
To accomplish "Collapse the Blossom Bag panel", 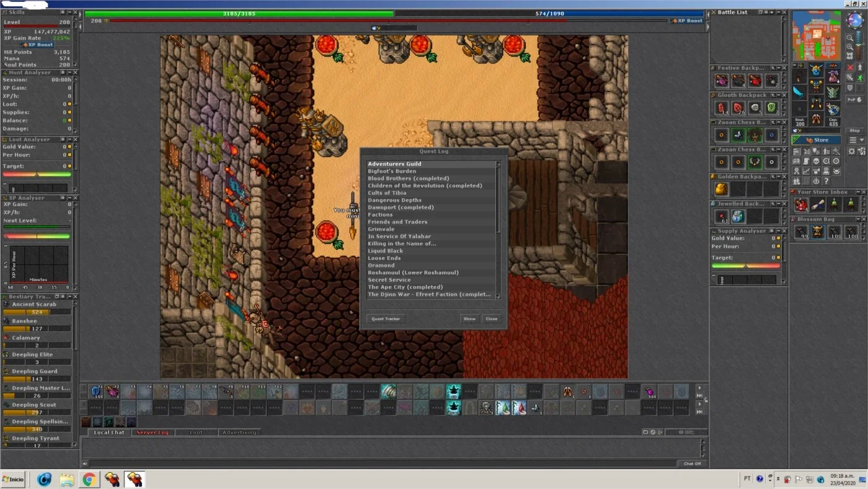I will point(858,219).
